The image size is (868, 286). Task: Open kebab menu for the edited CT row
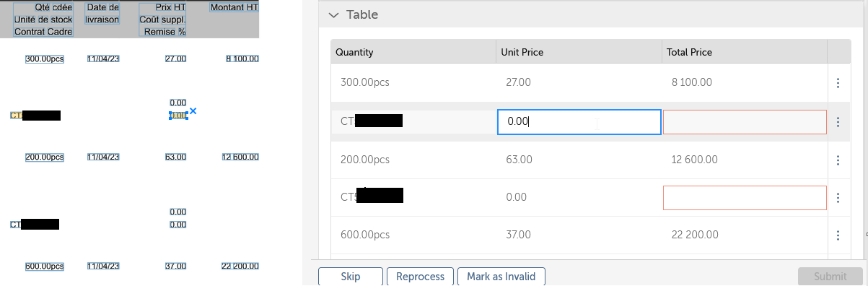pyautogui.click(x=838, y=122)
